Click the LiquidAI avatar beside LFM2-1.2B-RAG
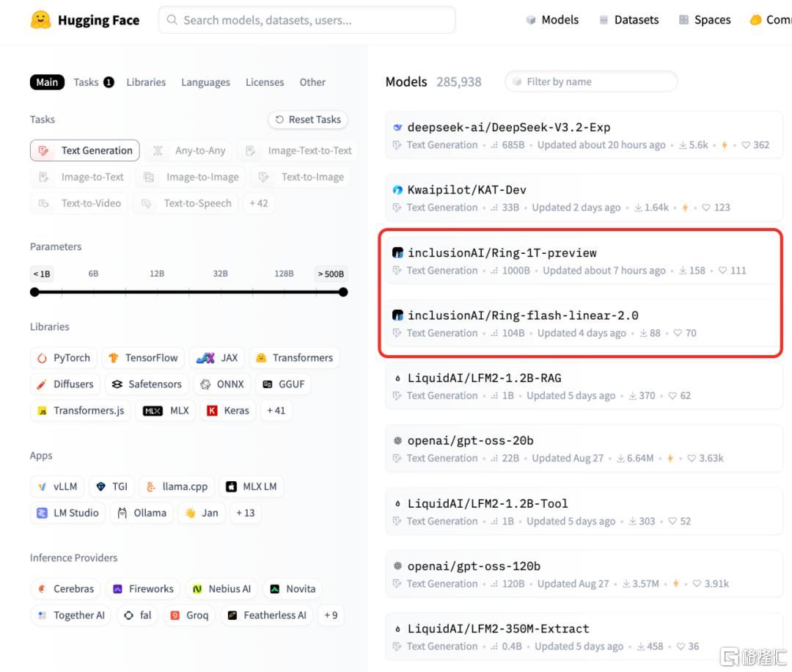The image size is (792, 672). point(397,379)
